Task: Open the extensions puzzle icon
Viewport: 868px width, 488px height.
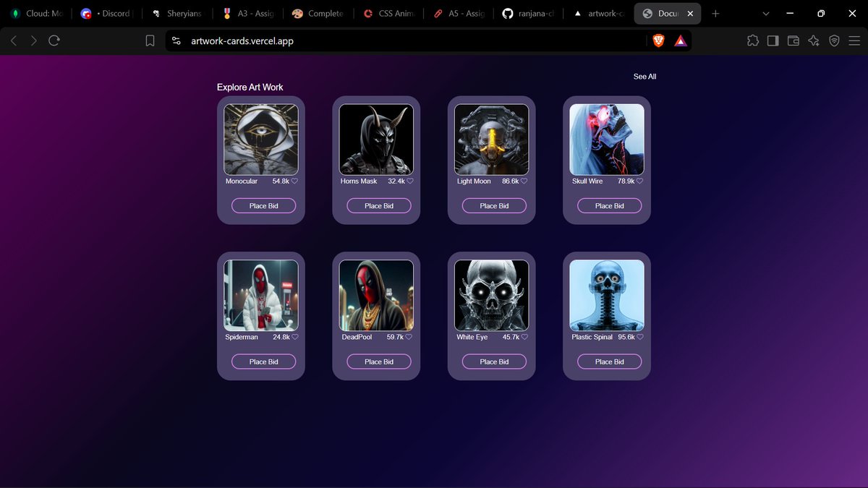Action: click(753, 41)
